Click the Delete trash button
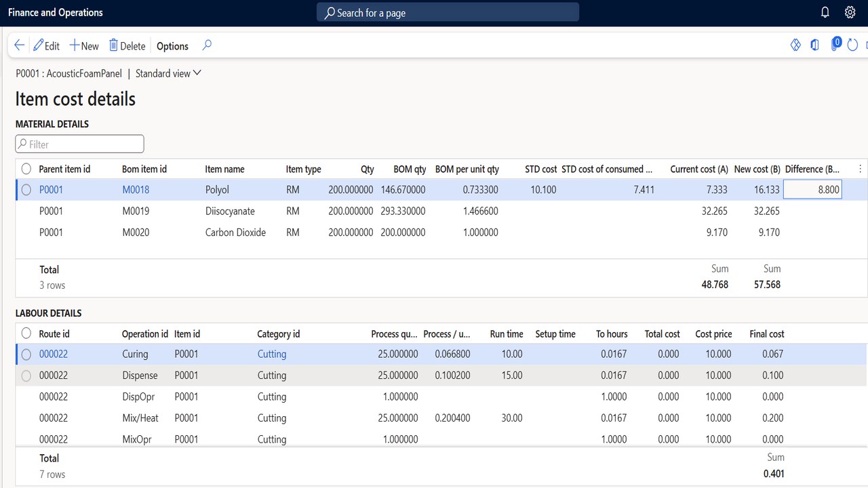 point(127,45)
